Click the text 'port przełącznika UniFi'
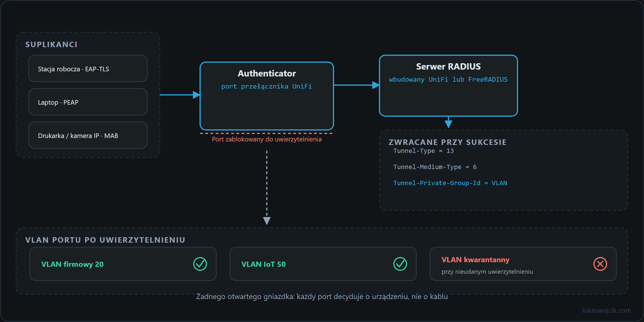The image size is (644, 322). (x=267, y=87)
